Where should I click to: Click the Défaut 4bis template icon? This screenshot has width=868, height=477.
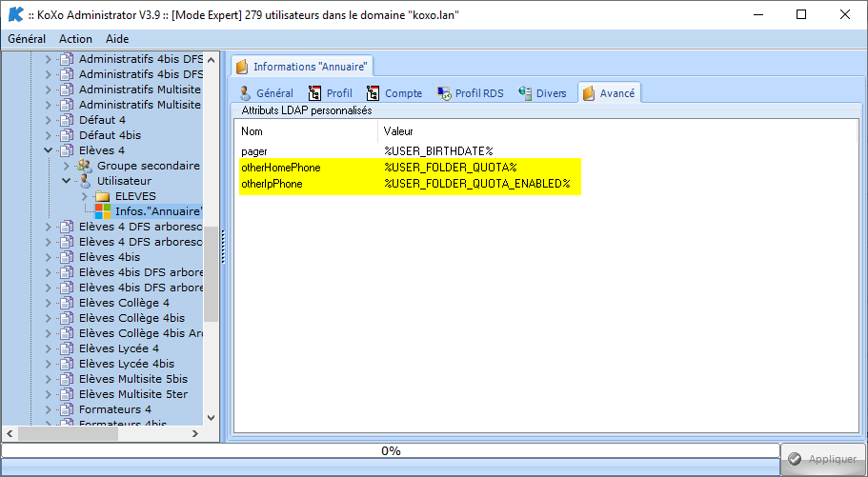[67, 135]
